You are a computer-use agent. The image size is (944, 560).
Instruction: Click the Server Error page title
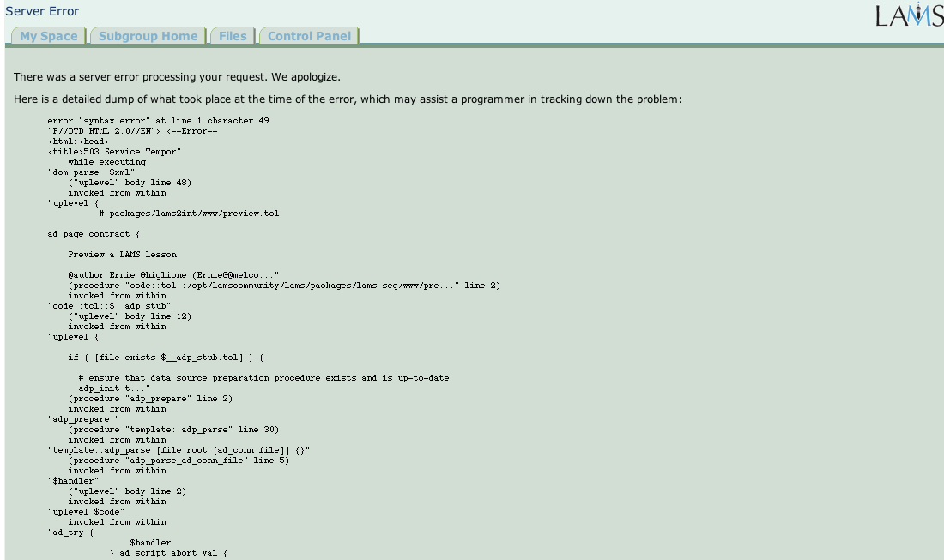pyautogui.click(x=42, y=11)
